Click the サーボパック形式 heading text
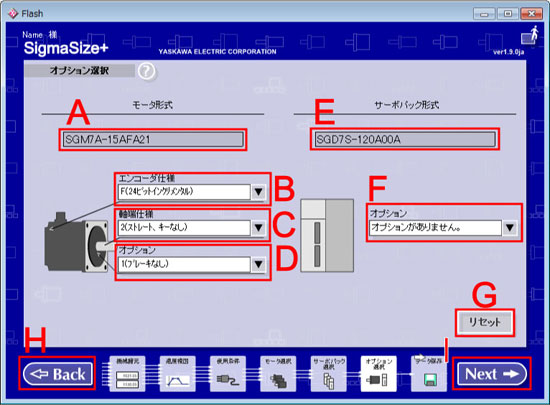The height and width of the screenshot is (405, 550). (x=406, y=105)
